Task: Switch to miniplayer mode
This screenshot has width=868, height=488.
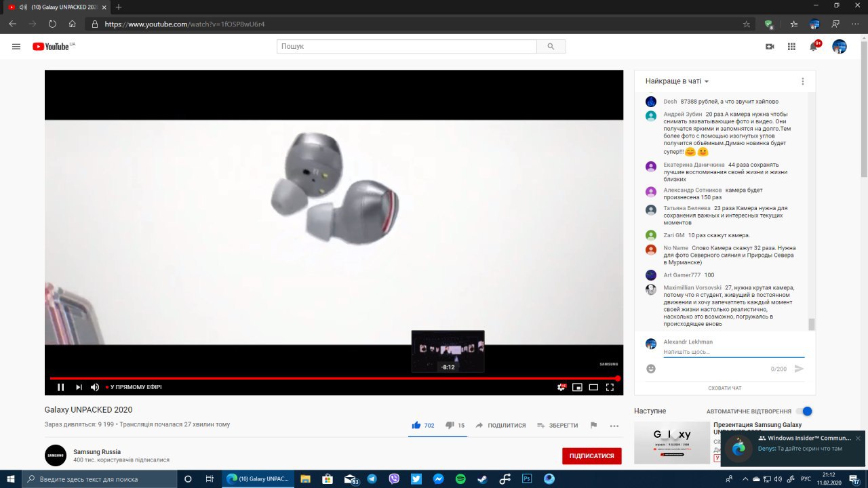Action: pyautogui.click(x=577, y=387)
